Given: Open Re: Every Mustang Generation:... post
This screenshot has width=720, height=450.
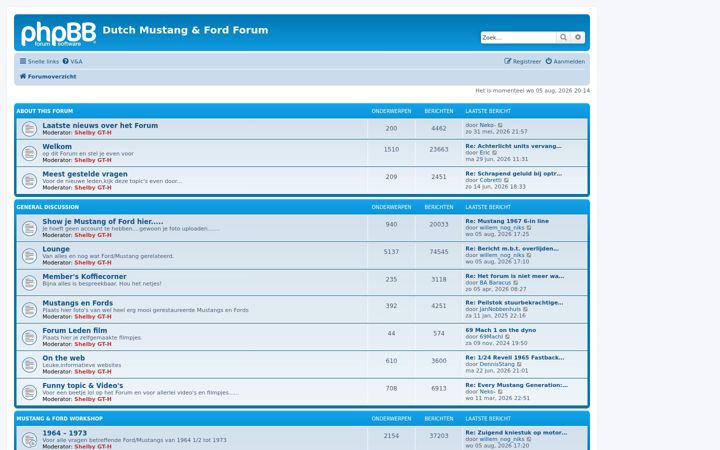Looking at the screenshot, I should [x=517, y=385].
